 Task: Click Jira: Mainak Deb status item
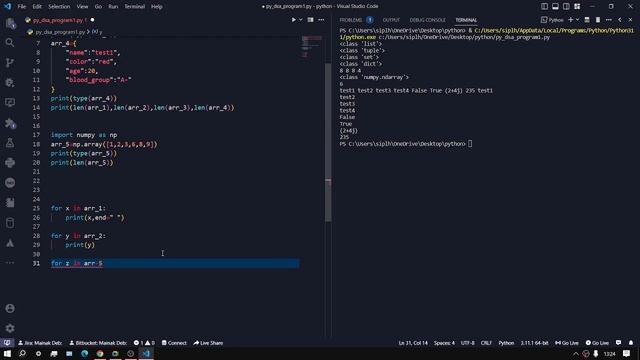click(40, 343)
